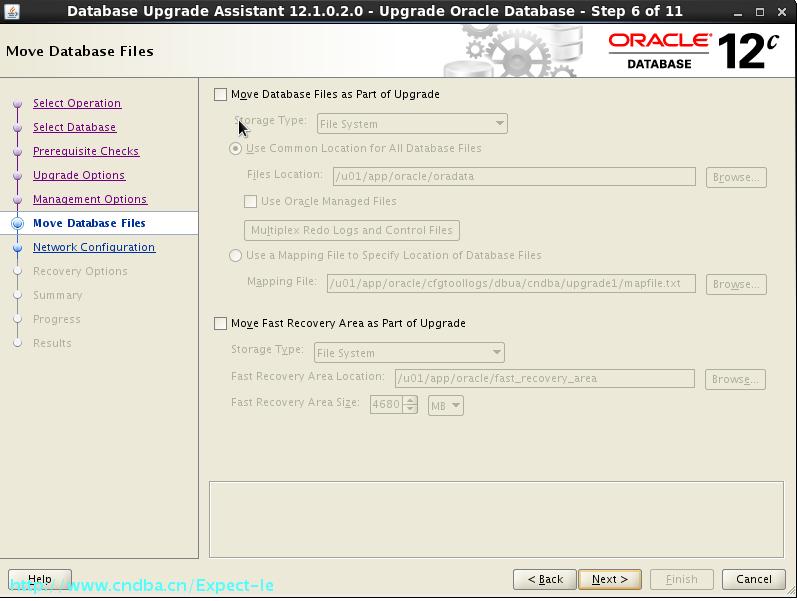
Task: Browse for the Files Location folder
Action: pyautogui.click(x=736, y=177)
